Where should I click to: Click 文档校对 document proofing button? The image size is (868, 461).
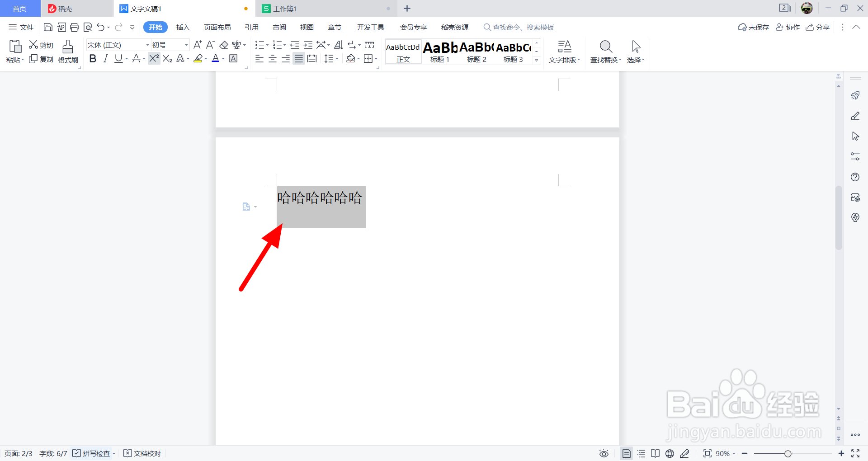coord(142,453)
